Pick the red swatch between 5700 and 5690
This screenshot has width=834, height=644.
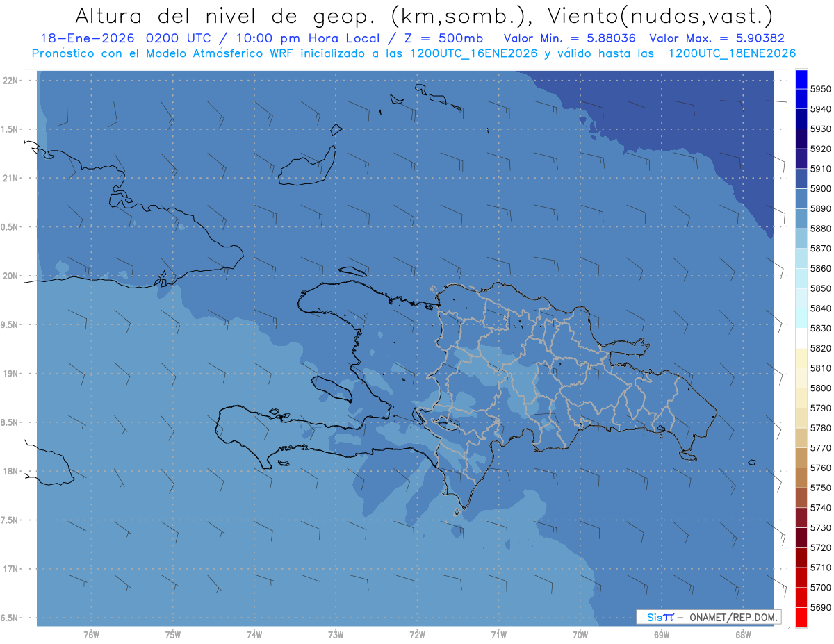click(x=801, y=597)
